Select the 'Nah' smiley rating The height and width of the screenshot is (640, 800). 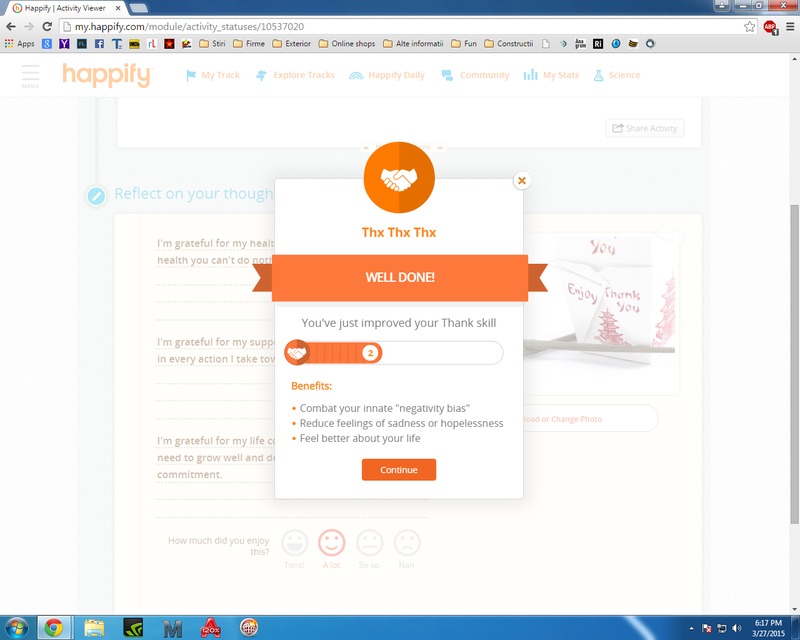point(407,543)
